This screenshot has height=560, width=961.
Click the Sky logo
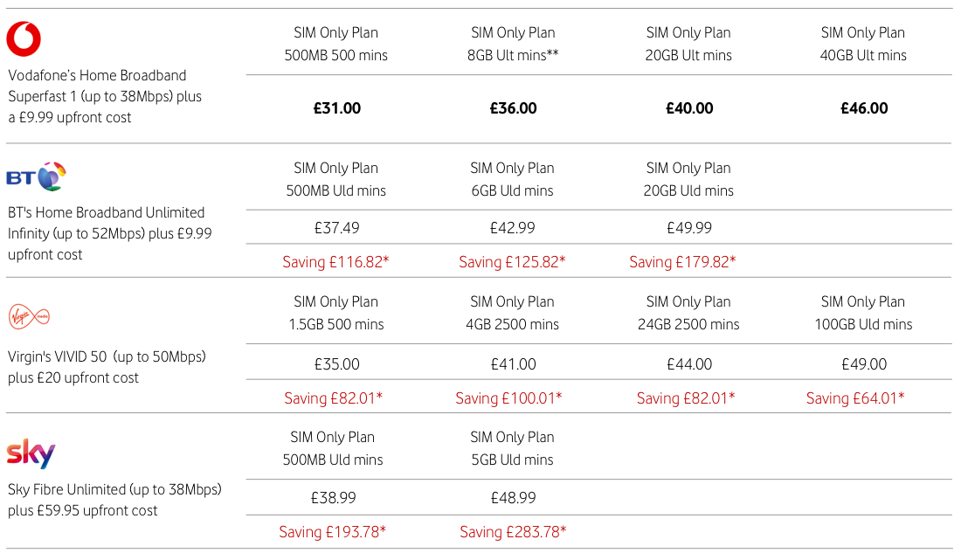pos(31,453)
